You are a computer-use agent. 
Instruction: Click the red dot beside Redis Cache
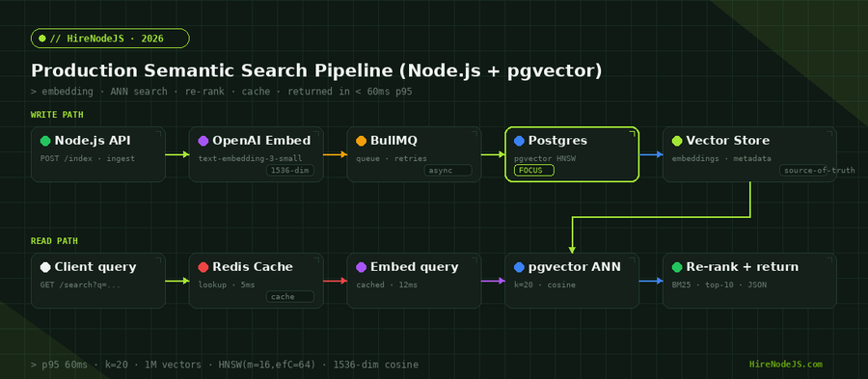click(203, 267)
